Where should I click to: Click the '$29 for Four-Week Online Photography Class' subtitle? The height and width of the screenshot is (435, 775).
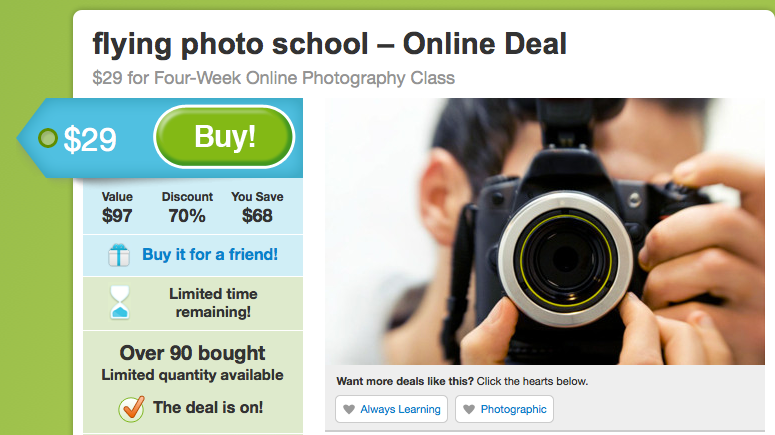273,78
